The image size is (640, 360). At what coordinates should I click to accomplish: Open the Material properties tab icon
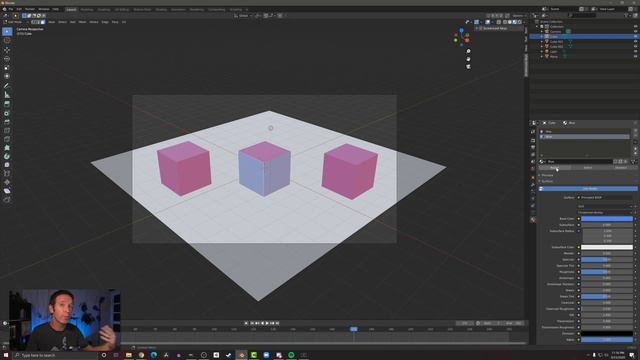pyautogui.click(x=533, y=220)
